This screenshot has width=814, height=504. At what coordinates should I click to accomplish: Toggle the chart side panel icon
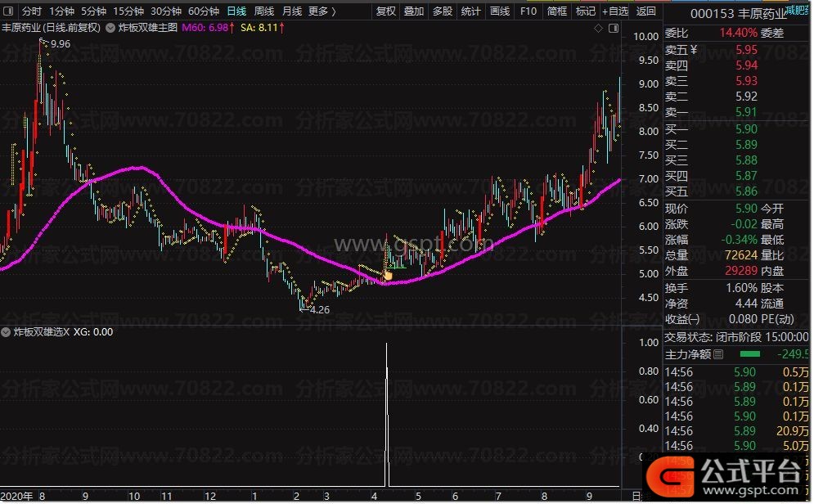(614, 28)
